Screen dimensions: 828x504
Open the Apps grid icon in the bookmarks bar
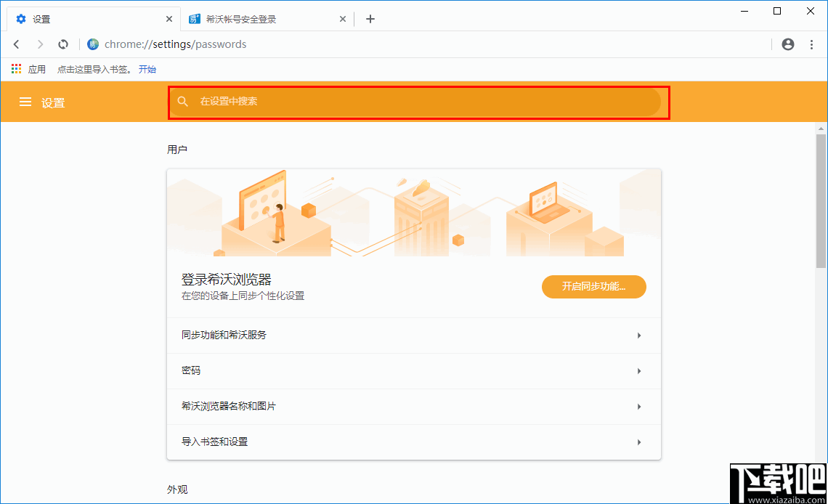coord(17,69)
